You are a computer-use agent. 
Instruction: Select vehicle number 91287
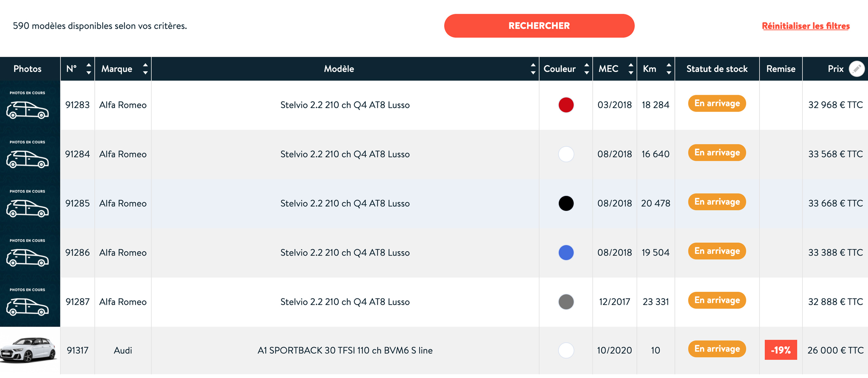tap(78, 302)
